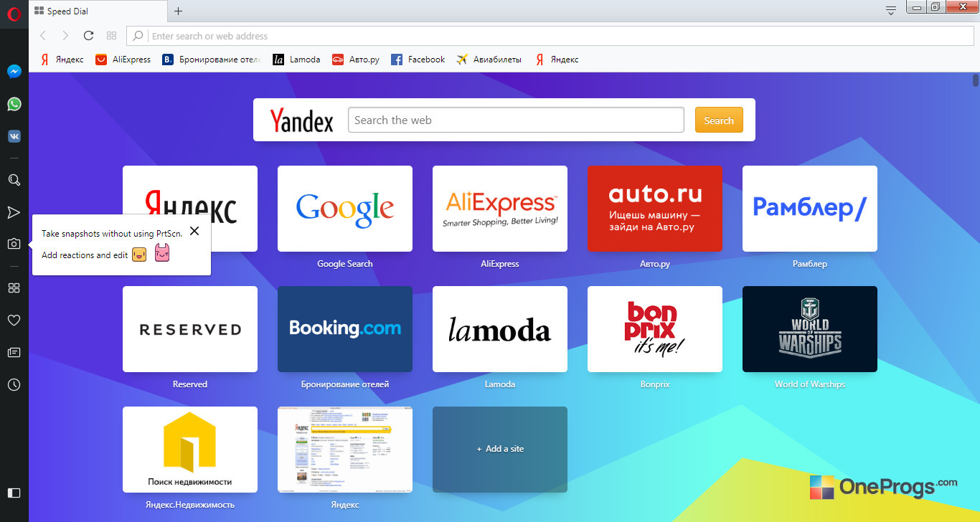Image resolution: width=980 pixels, height=522 pixels.
Task: Open the Lamoda speed dial tile
Action: [500, 329]
